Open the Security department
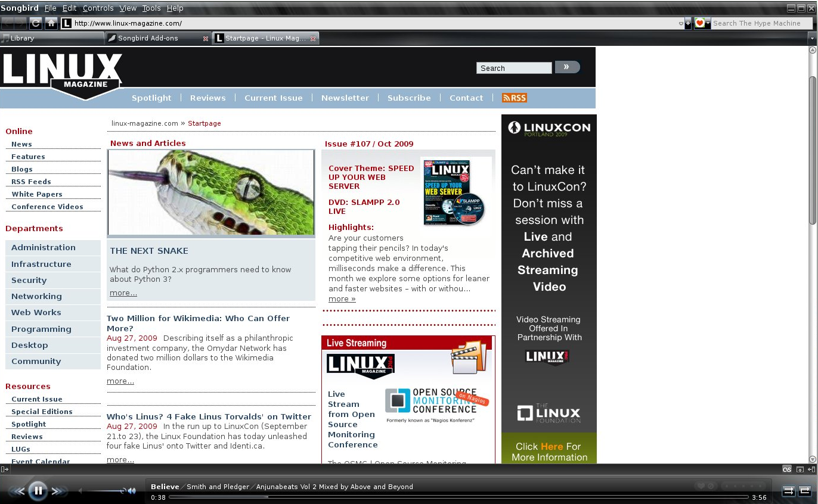818x504 pixels. click(x=53, y=281)
